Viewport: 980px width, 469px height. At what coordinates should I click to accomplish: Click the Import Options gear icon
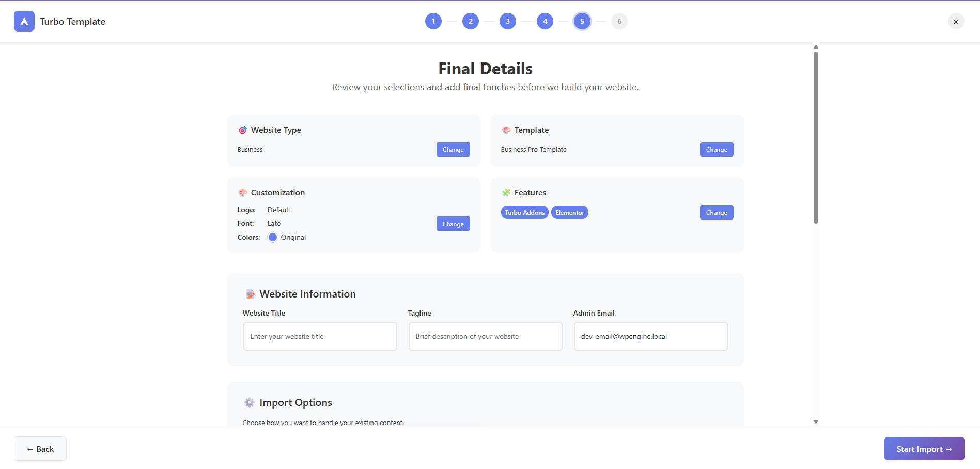[x=250, y=403]
